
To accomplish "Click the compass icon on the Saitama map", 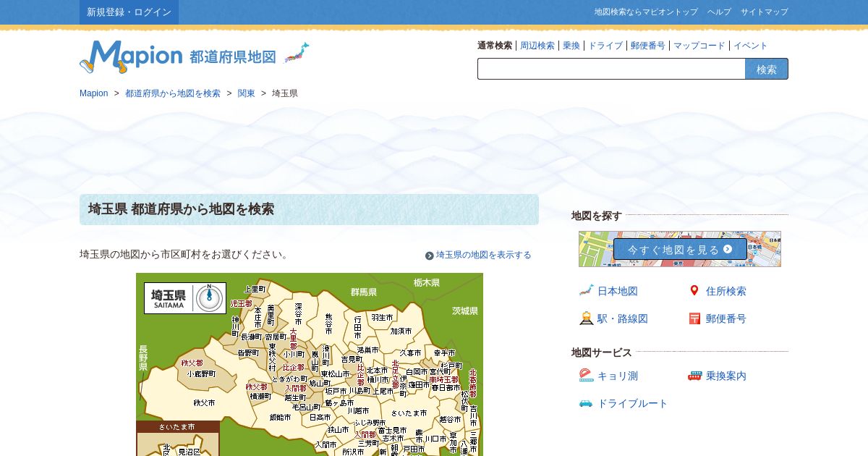I will coord(210,297).
